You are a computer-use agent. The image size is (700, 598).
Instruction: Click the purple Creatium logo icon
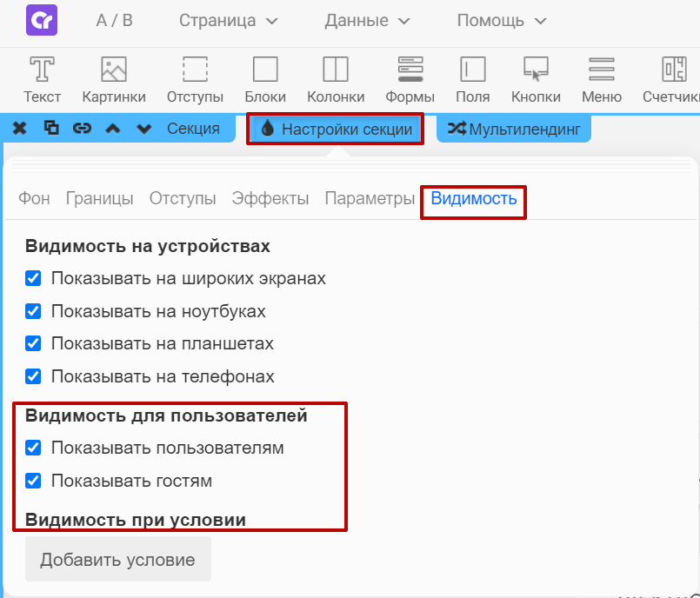click(42, 20)
